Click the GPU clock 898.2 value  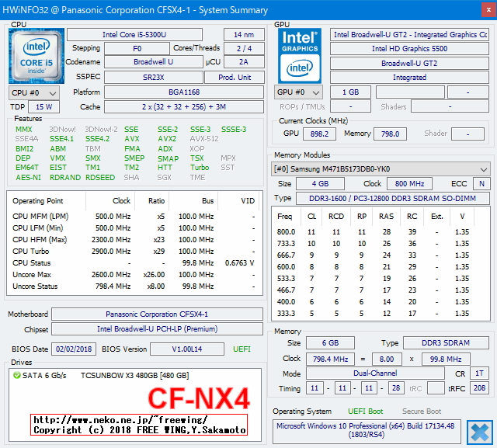319,134
